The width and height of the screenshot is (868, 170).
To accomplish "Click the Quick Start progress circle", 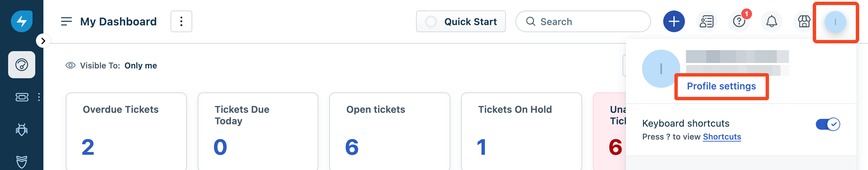I will click(x=431, y=22).
